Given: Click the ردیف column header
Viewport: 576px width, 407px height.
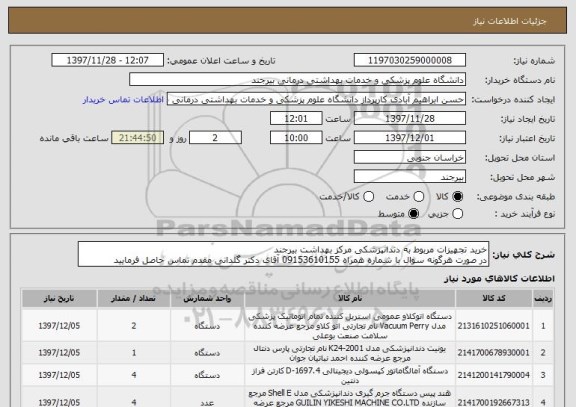Looking at the screenshot, I should [x=543, y=298].
